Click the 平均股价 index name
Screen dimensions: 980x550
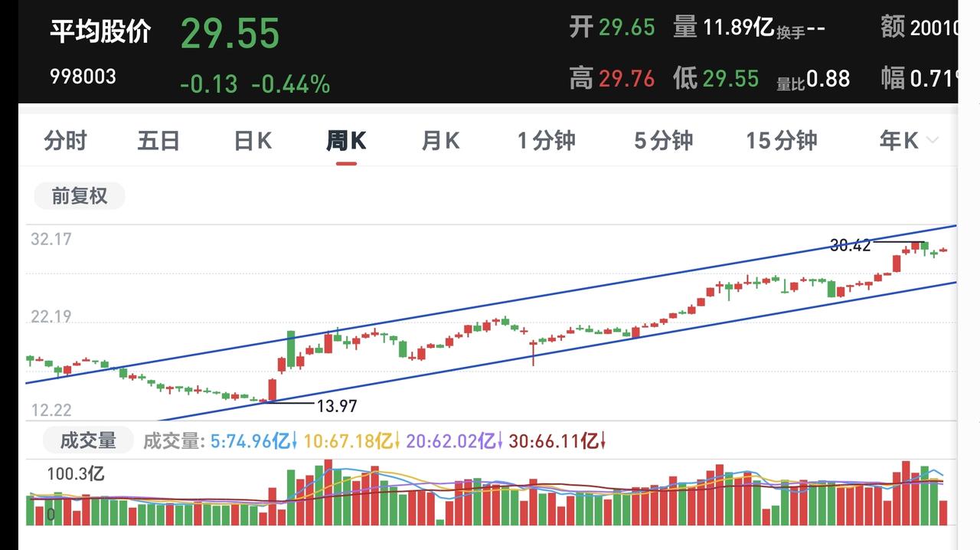tap(100, 32)
